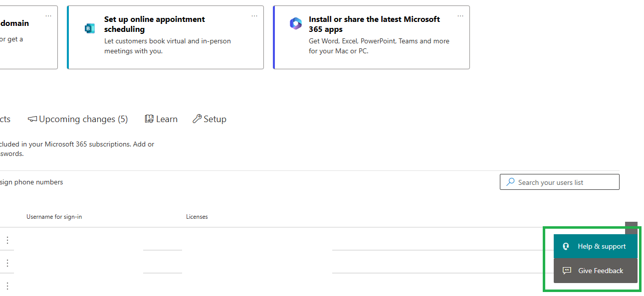644x296 pixels.
Task: Click the Help & support button
Action: coord(595,246)
